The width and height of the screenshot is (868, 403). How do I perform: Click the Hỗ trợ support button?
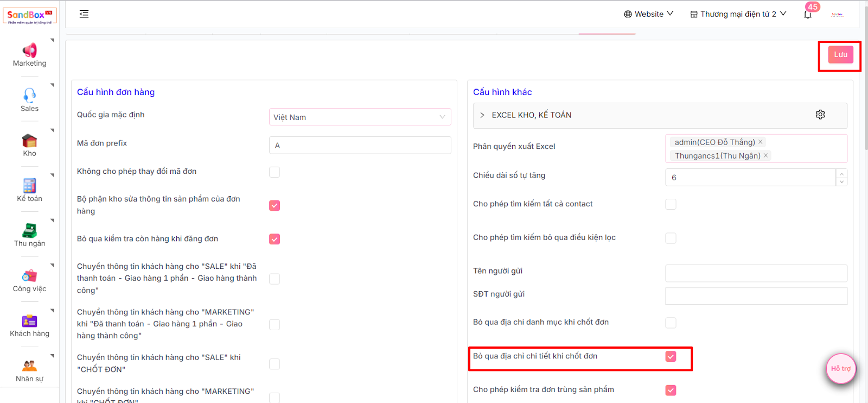click(x=840, y=369)
